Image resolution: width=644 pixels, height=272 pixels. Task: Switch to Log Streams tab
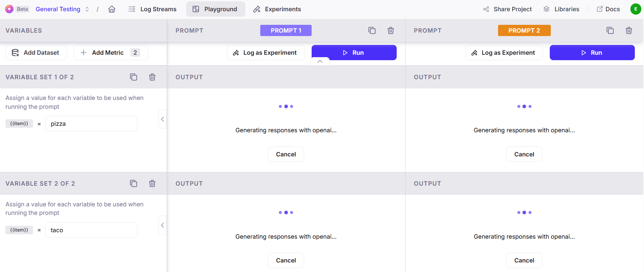152,9
